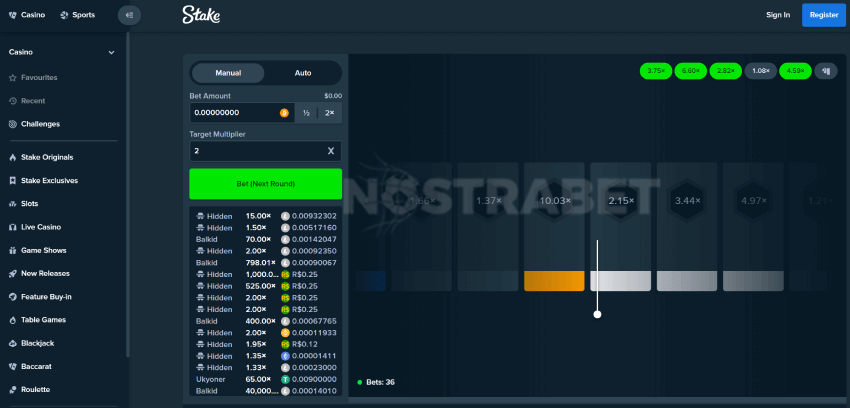
Task: Click the Register button
Action: coord(823,15)
